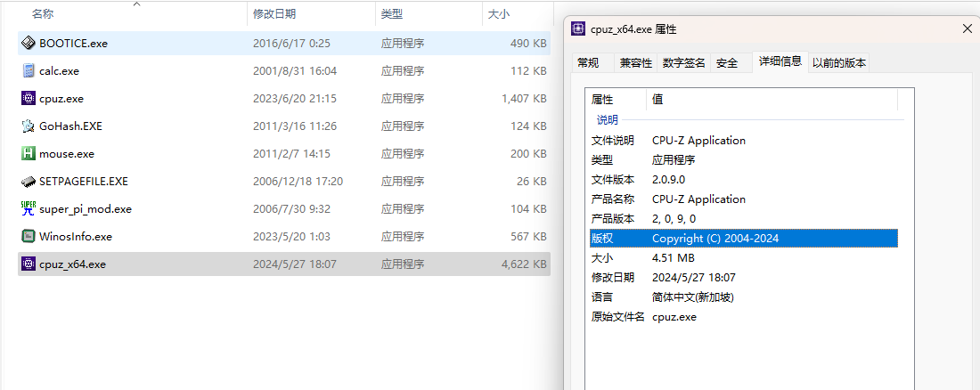Select the SETPAGEFILE.EXE icon

tap(29, 181)
